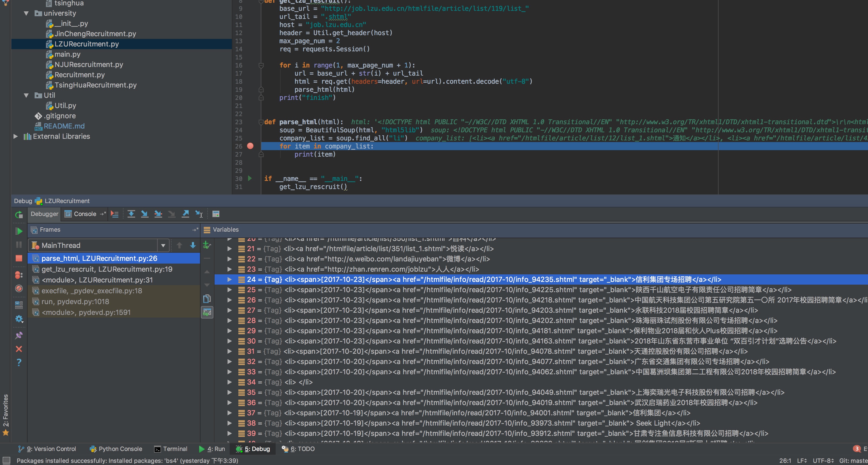Select execfile _pydev_execfile.py:18 frame
The width and height of the screenshot is (868, 465).
tap(114, 291)
